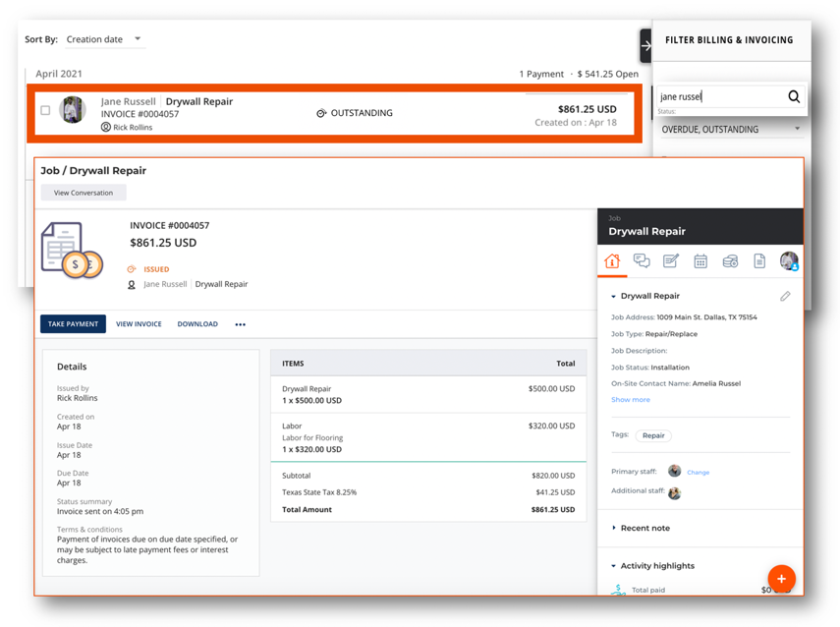
Task: Open the job documents tab icon
Action: coord(759,261)
